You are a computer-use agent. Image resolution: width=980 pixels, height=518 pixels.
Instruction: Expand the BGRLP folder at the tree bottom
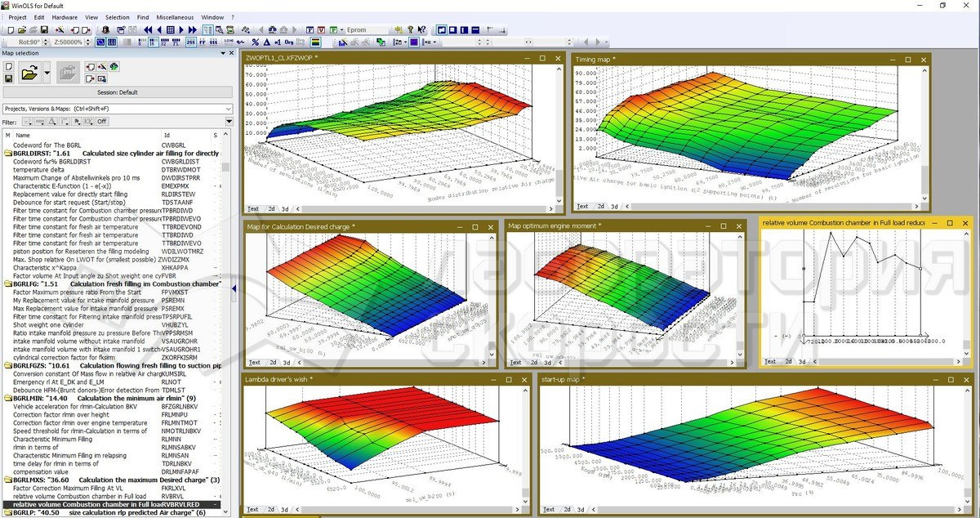8,512
